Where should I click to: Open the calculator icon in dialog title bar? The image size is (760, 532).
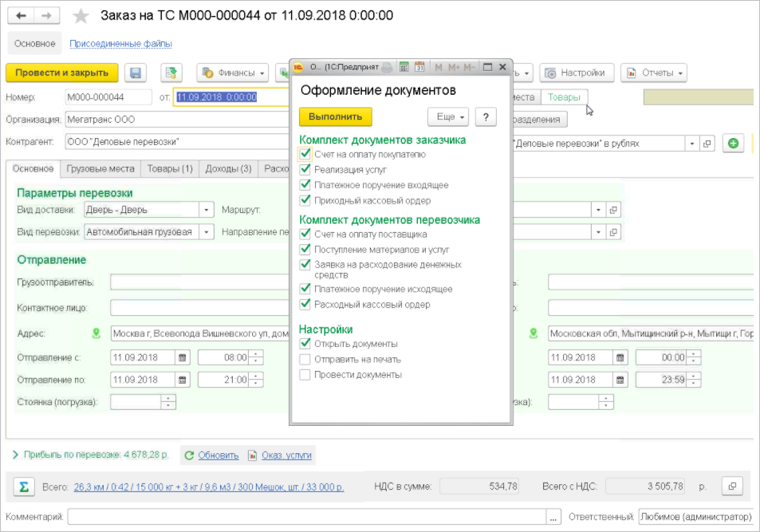(404, 67)
